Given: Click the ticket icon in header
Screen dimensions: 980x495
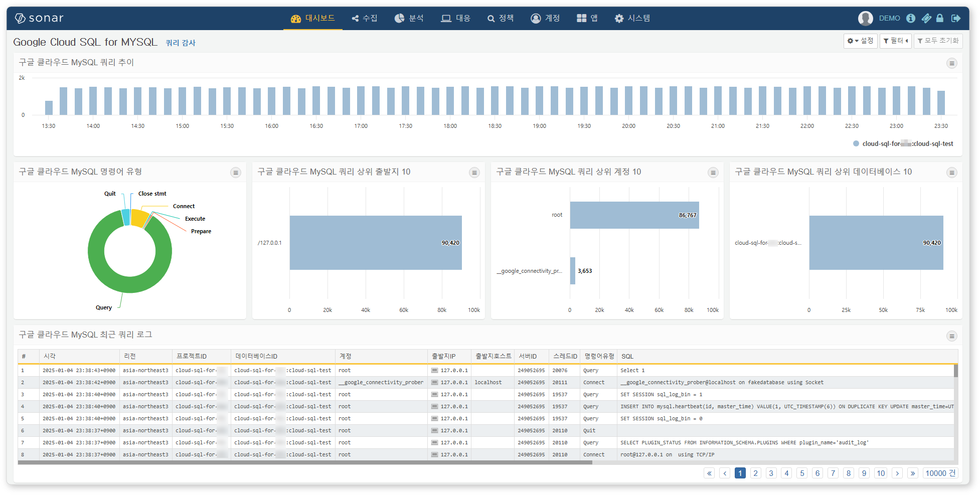Looking at the screenshot, I should click(x=926, y=19).
